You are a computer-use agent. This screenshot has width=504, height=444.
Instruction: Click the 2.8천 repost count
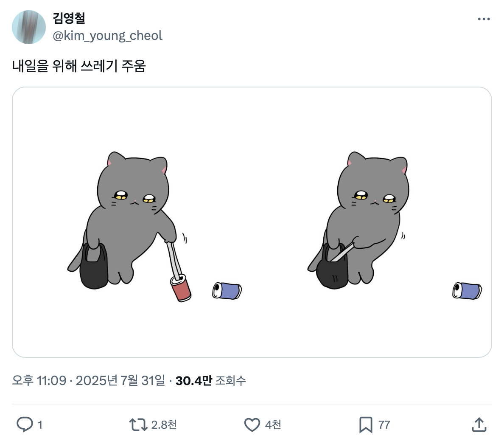pyautogui.click(x=163, y=424)
